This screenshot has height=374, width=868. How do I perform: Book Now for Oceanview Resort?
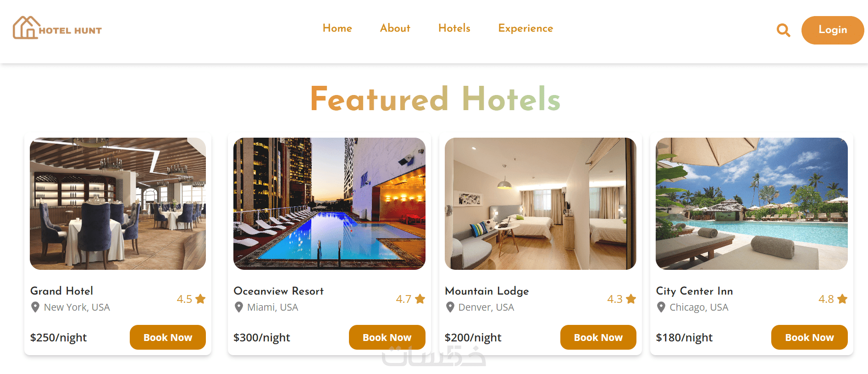tap(387, 337)
